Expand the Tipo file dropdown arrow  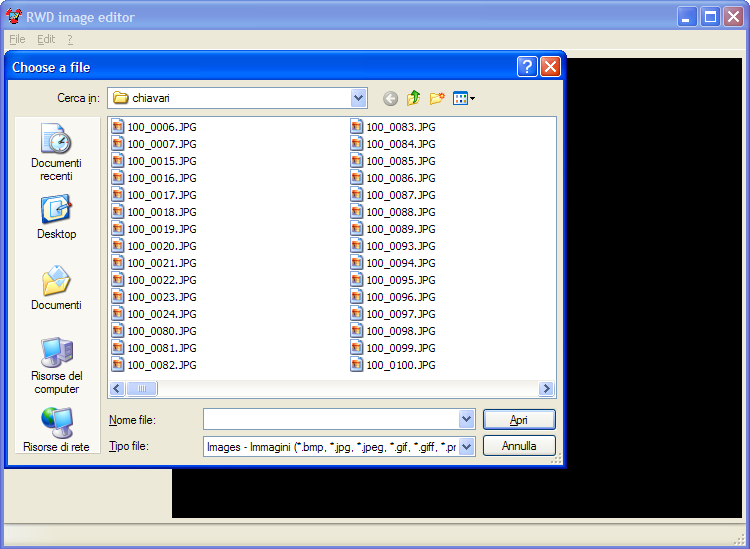click(x=466, y=447)
